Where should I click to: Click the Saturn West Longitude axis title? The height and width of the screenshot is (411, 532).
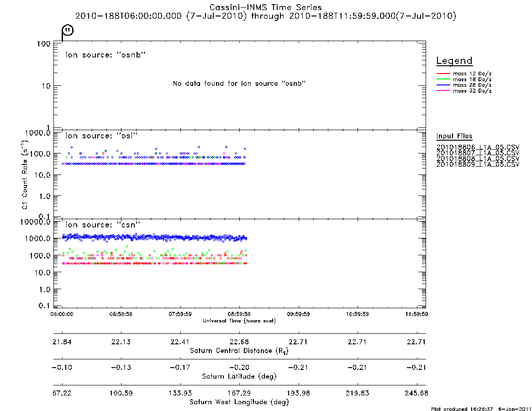point(239,402)
